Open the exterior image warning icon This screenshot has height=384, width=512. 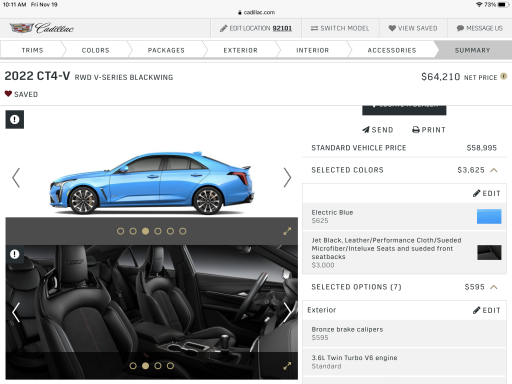[x=15, y=119]
